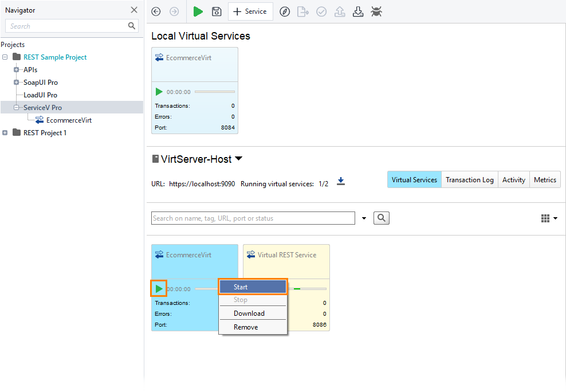Save the project with the disk icon

point(217,11)
